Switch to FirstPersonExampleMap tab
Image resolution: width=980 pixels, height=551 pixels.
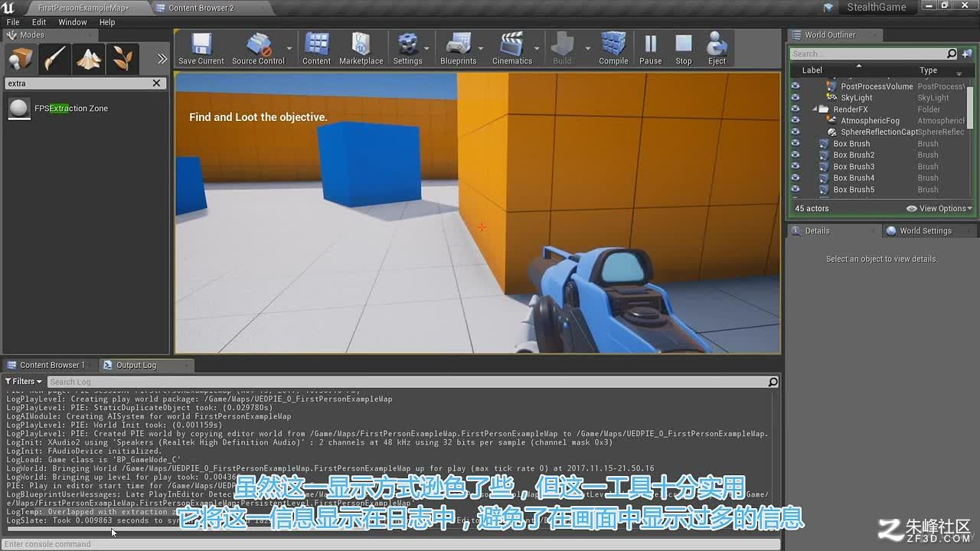point(83,8)
